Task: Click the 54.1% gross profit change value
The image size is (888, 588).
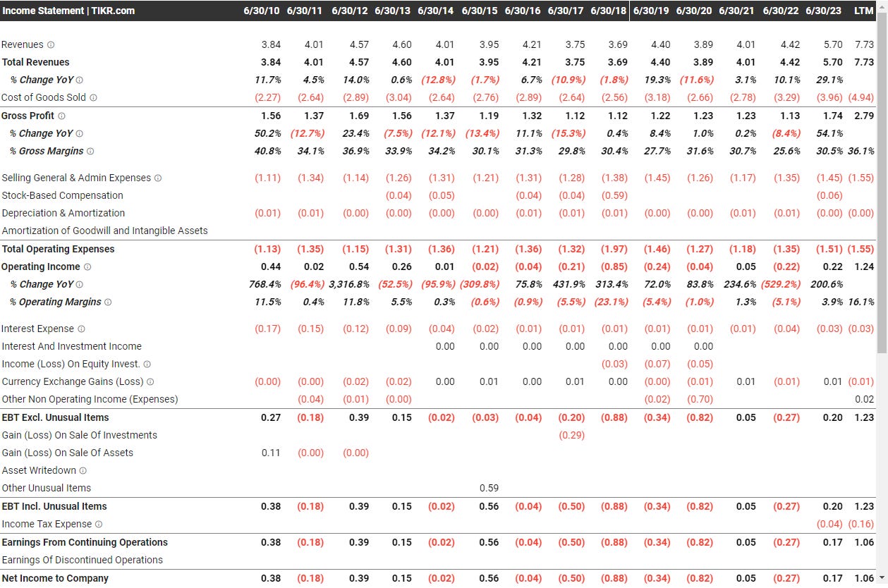Action: click(x=829, y=134)
